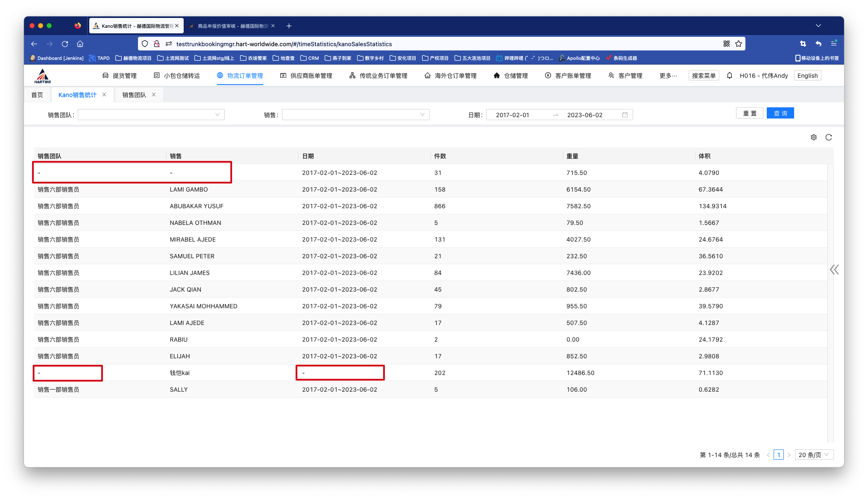Reload page with browser refresh icon
The width and height of the screenshot is (868, 499).
tap(65, 44)
